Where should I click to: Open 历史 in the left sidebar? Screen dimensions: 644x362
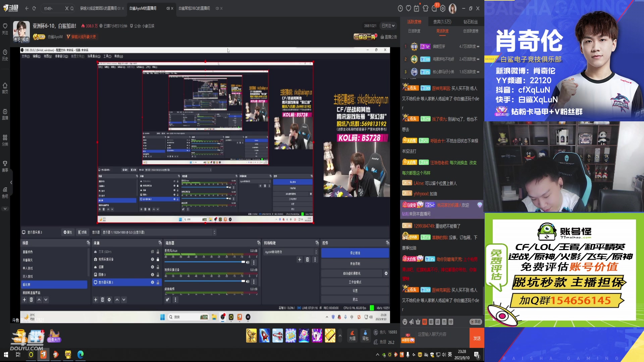pos(5,55)
